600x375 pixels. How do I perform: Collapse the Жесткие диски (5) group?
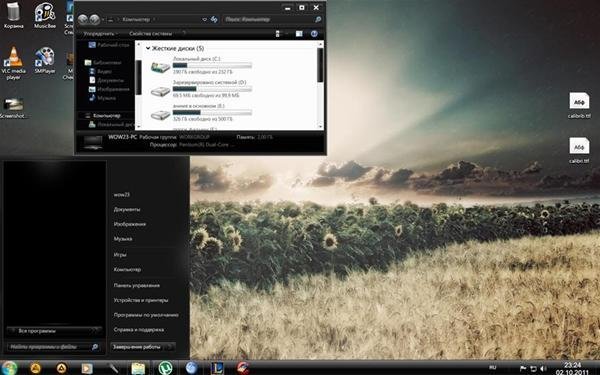148,48
